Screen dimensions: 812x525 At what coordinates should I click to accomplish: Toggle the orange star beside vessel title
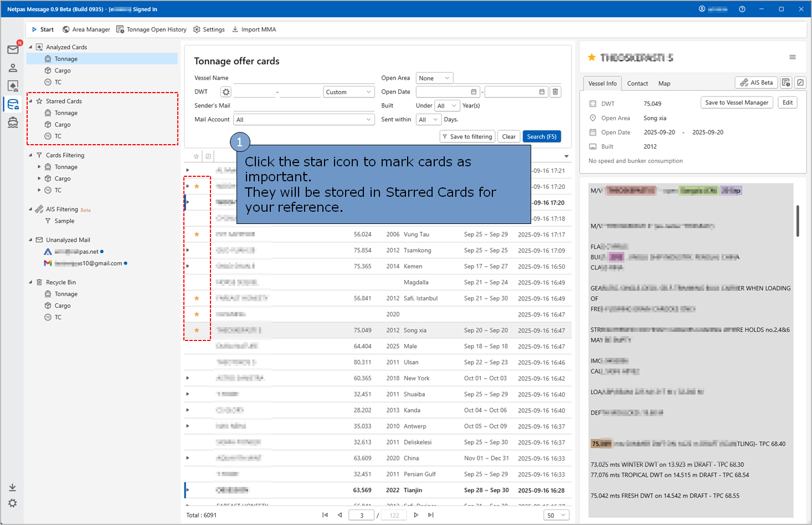tap(592, 58)
